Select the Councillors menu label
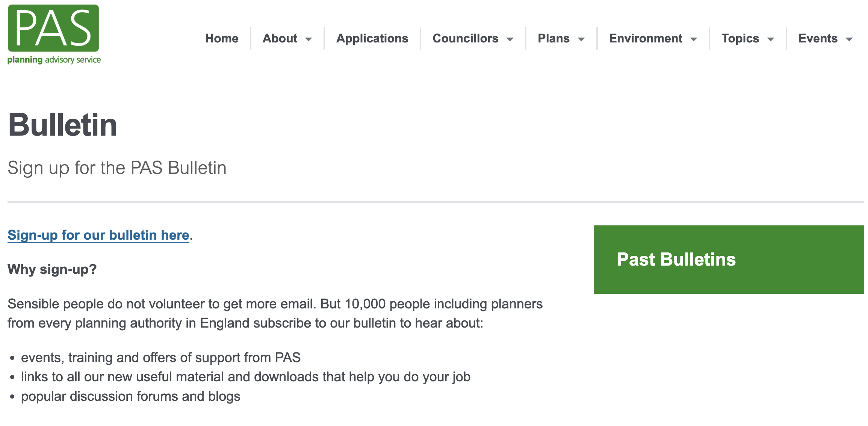Viewport: 868px width, 426px height. 465,38
